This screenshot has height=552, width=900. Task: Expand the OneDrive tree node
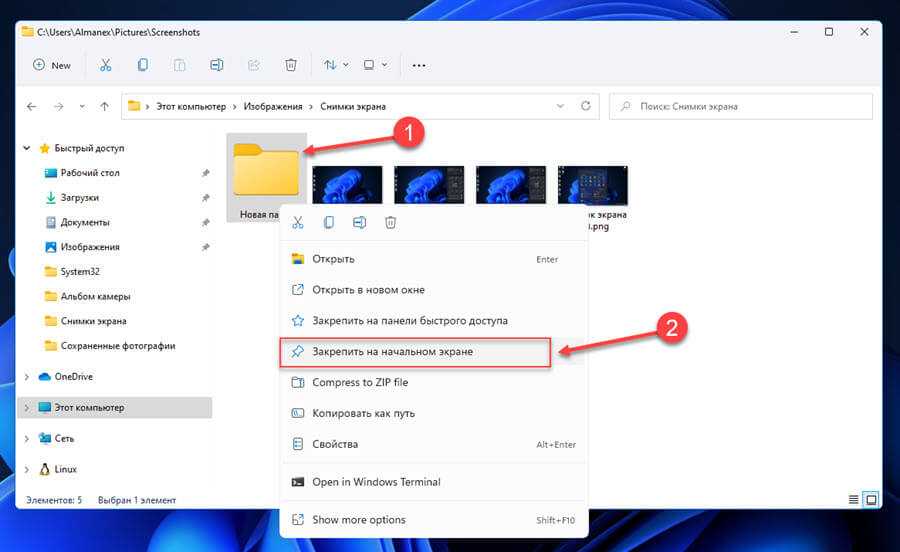tap(26, 377)
